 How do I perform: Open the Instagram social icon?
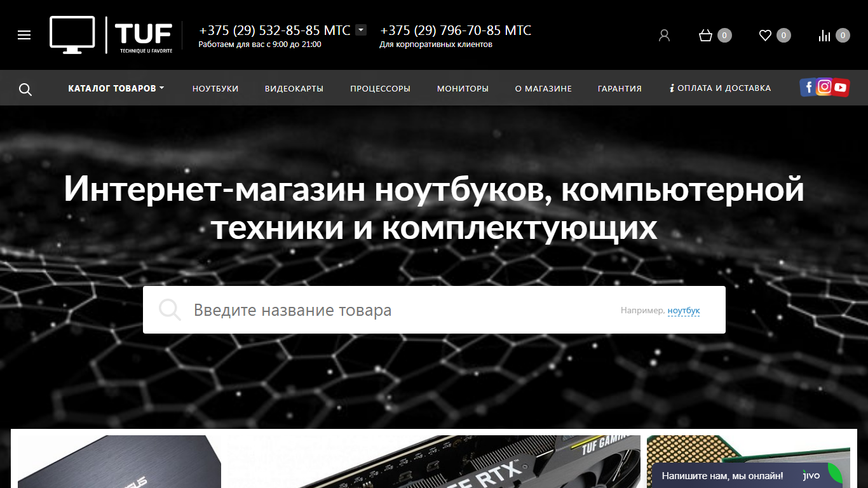click(x=824, y=87)
